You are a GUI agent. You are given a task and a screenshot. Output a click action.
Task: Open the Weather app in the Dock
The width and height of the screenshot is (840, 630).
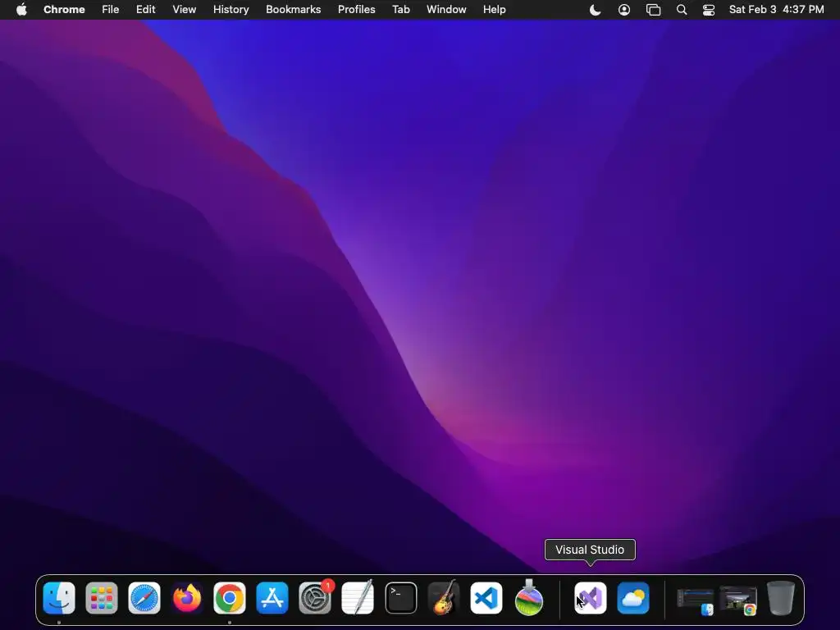633,598
